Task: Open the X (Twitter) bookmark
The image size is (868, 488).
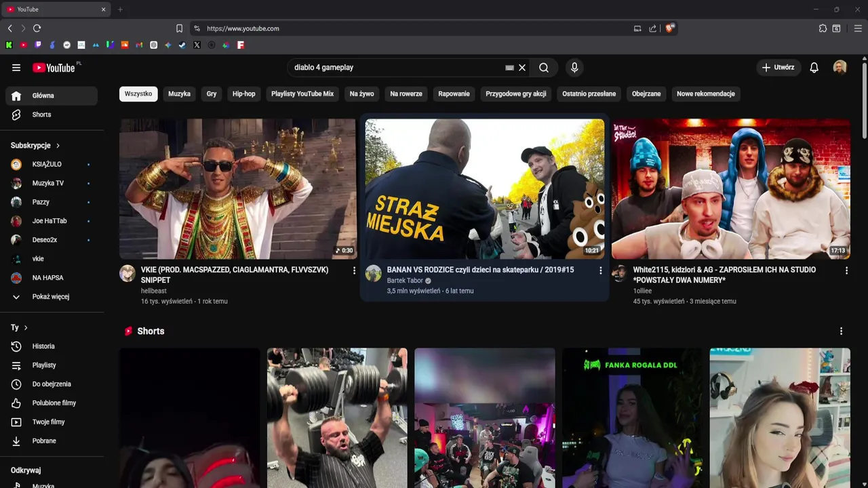Action: point(197,45)
